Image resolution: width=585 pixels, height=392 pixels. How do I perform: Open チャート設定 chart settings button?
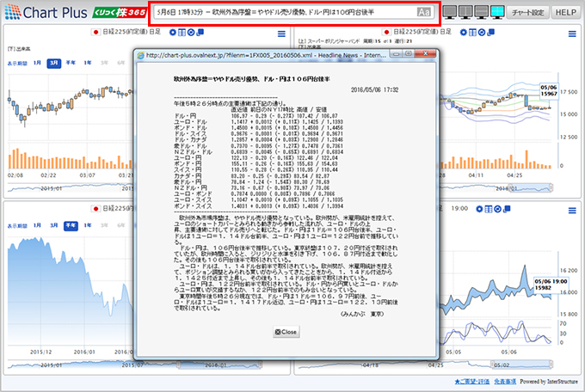pyautogui.click(x=527, y=12)
